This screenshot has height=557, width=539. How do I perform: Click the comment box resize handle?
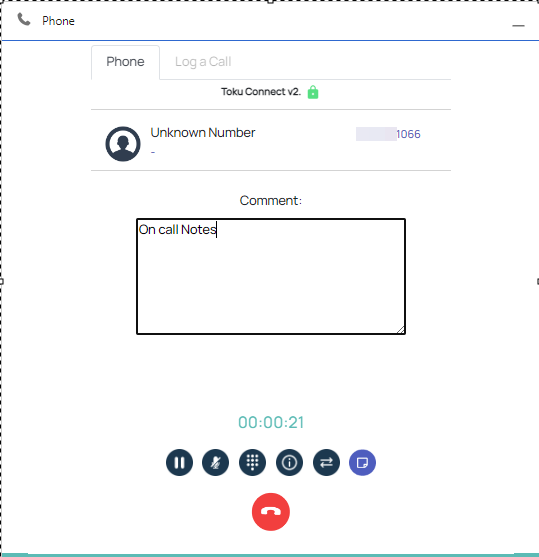401,330
